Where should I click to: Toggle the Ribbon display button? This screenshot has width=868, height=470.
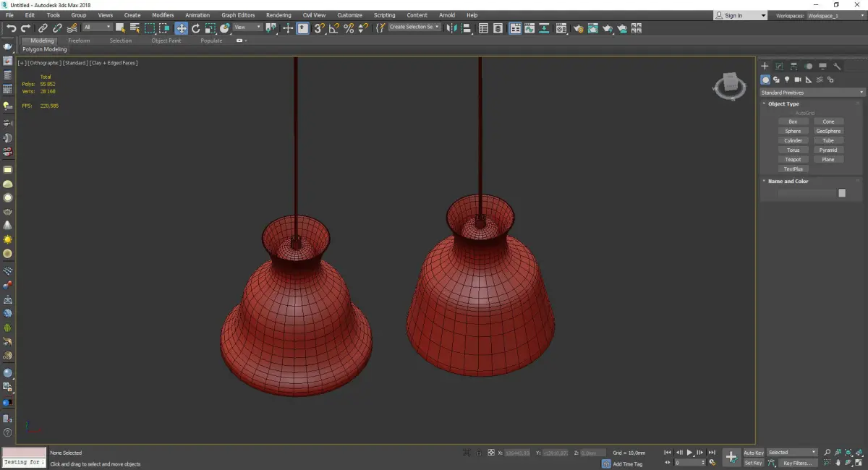tap(515, 28)
